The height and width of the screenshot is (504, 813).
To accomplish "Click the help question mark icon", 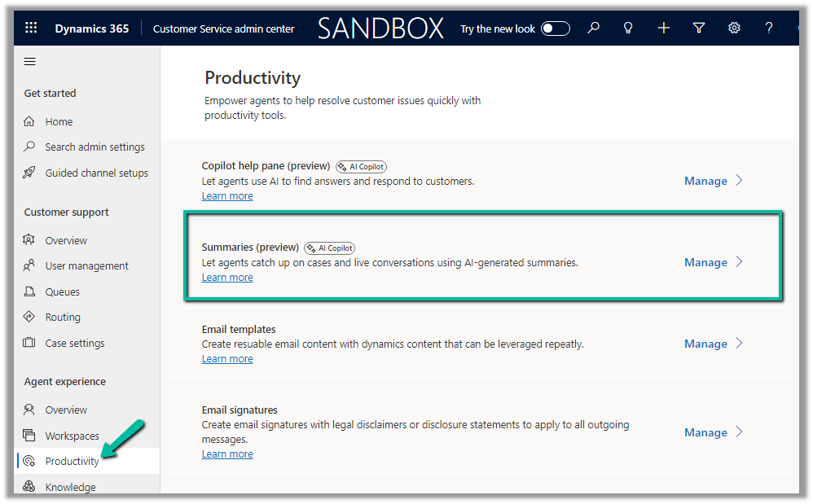I will click(769, 28).
